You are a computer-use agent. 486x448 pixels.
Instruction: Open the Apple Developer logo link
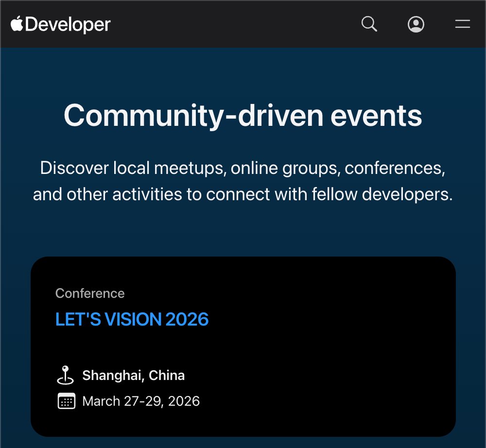[x=60, y=24]
